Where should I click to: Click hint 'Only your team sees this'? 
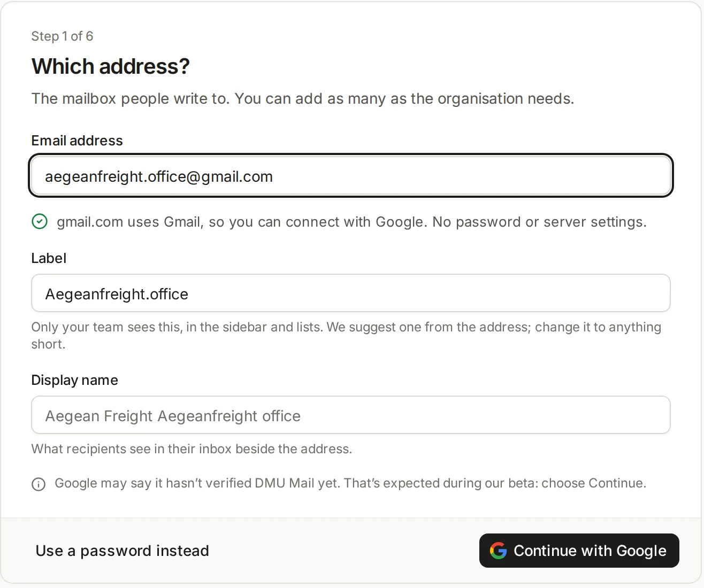(x=106, y=327)
